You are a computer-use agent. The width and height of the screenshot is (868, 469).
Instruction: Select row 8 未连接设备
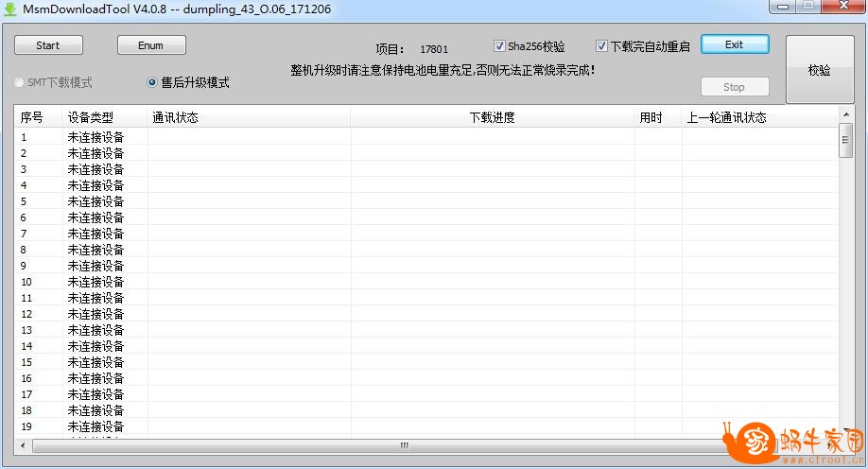[426, 250]
